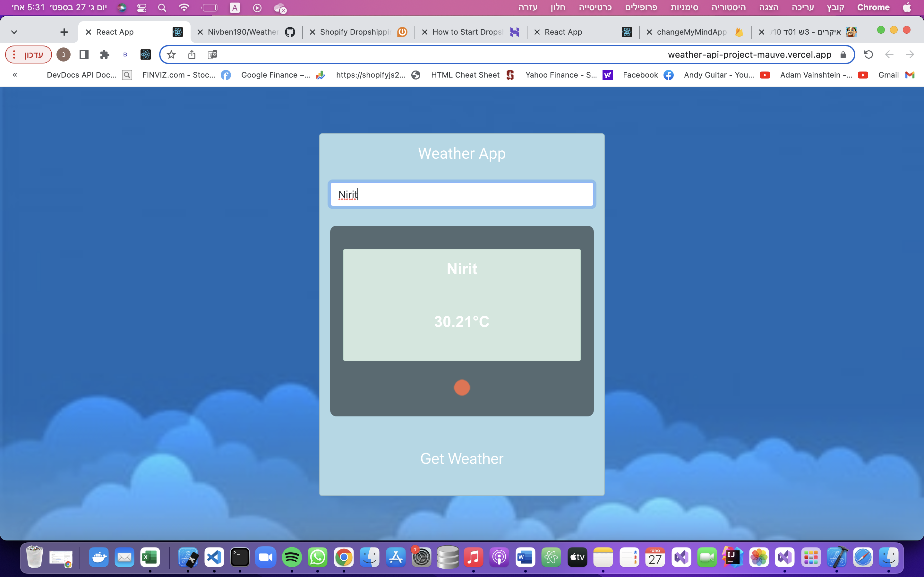Click the translate icon in the address bar

tap(212, 54)
